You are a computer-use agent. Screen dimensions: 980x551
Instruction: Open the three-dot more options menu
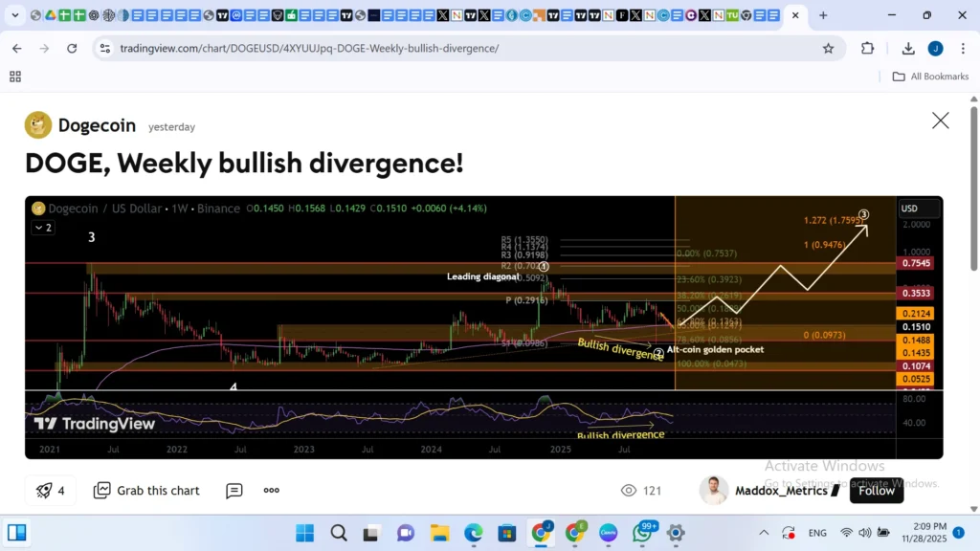coord(271,491)
